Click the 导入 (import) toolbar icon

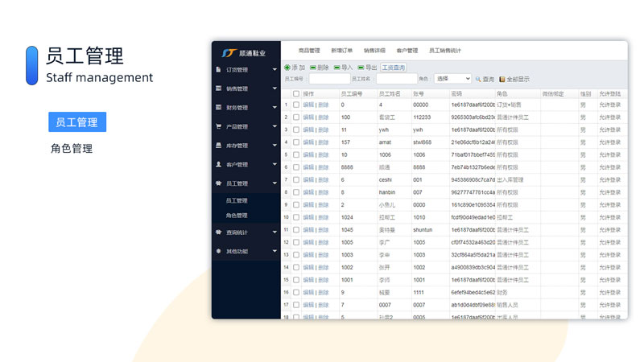336,68
